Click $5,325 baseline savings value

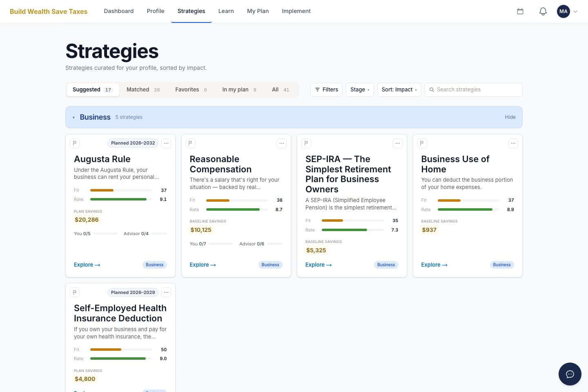click(316, 250)
